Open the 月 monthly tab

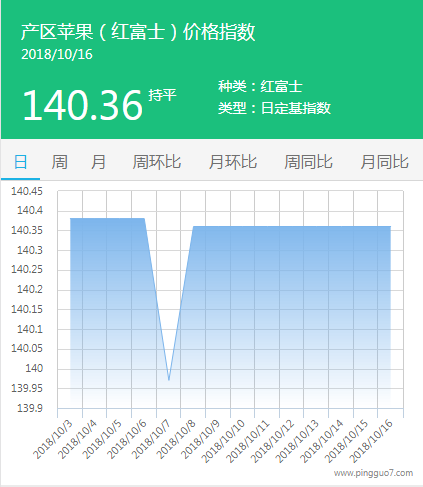click(98, 162)
